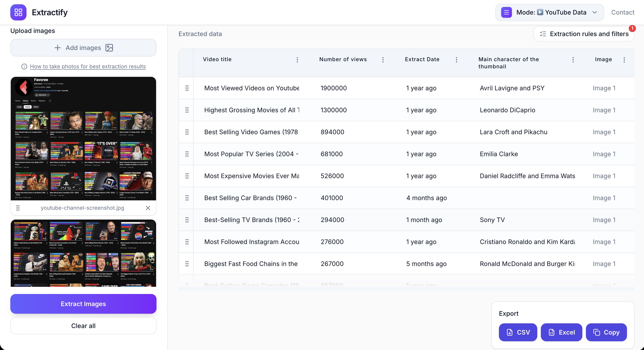Open the Contact page
644x350 pixels.
point(622,12)
